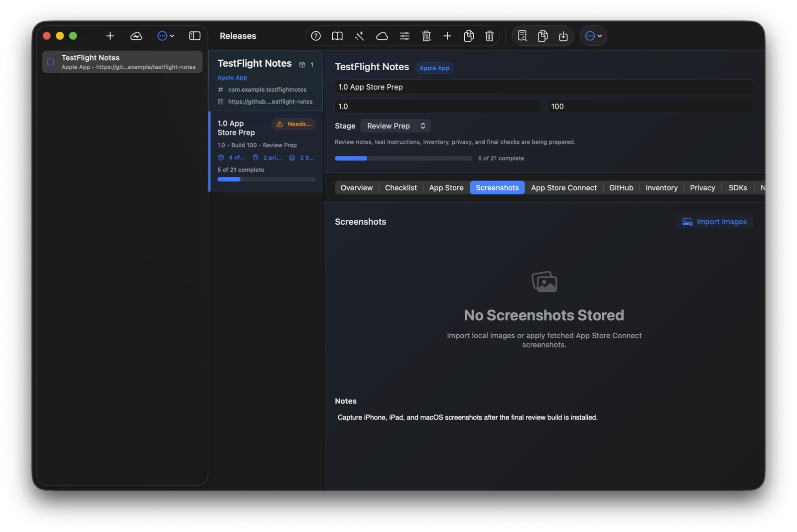Click the 'https://github....estflight-notes' text
Screen dimensions: 797x532
[x=270, y=102]
